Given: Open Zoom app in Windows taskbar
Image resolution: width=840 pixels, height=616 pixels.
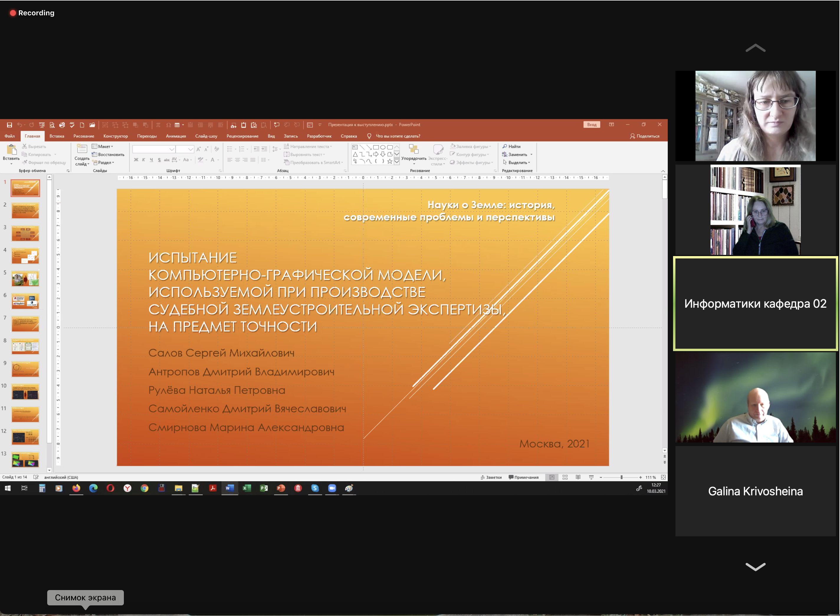Looking at the screenshot, I should (332, 488).
